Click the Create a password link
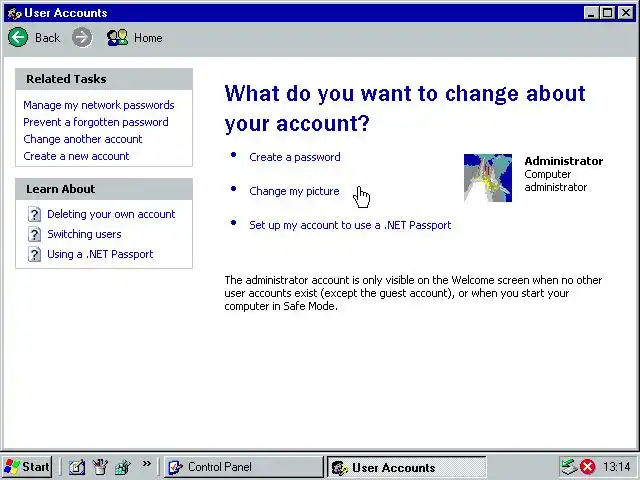Viewport: 640px width, 480px height. (295, 157)
